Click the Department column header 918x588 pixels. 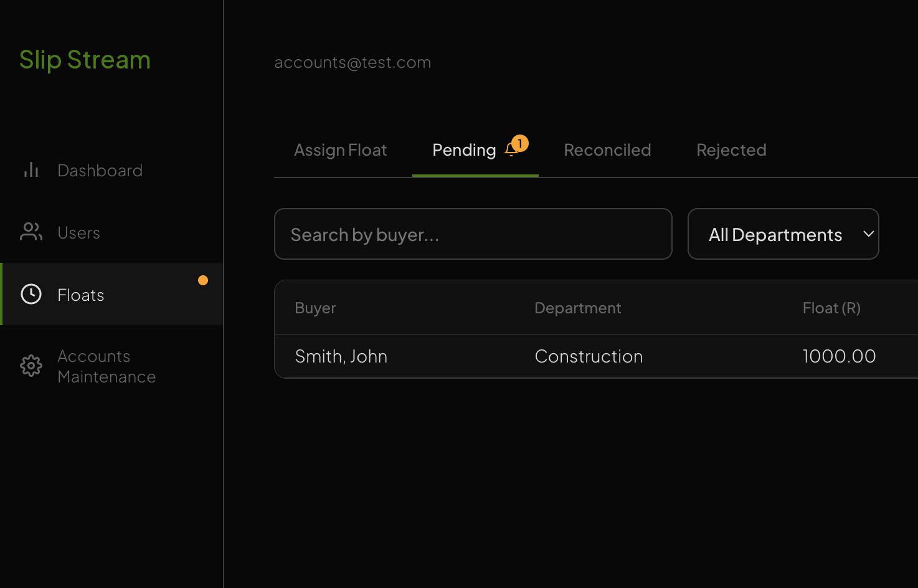(578, 308)
